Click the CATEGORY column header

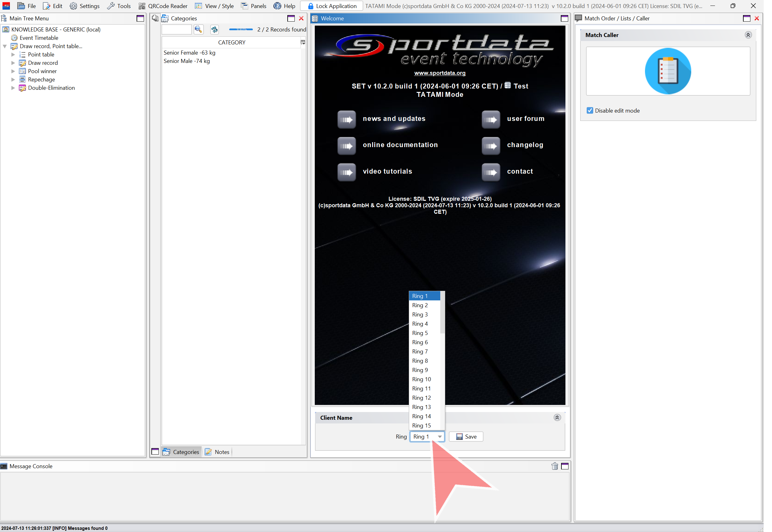tap(232, 42)
